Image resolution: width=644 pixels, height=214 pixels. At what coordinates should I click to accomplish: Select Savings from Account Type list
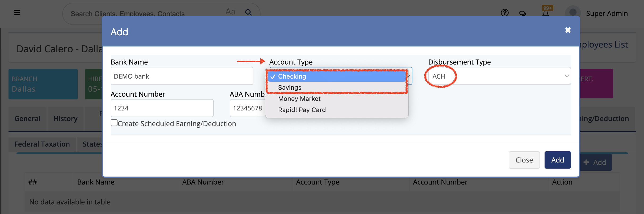(x=290, y=88)
